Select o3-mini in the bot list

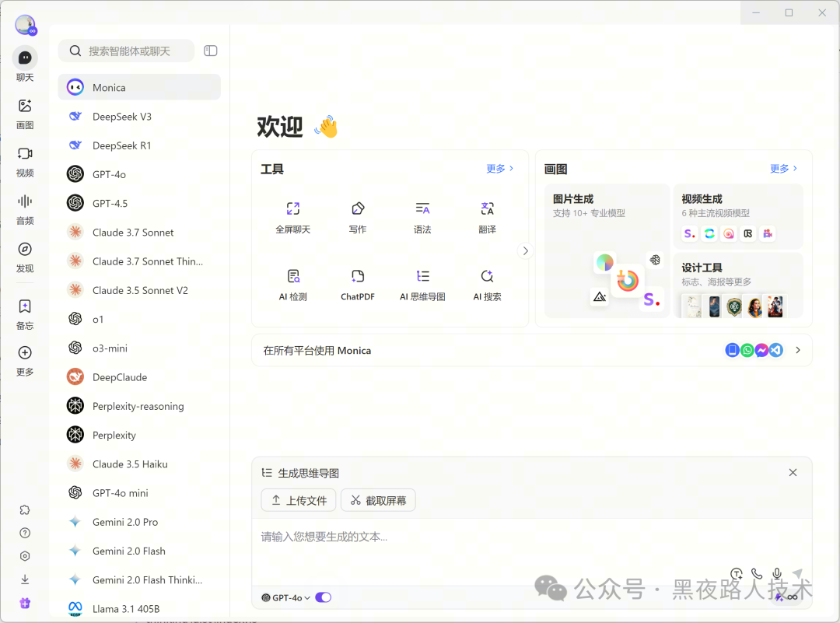[139, 348]
